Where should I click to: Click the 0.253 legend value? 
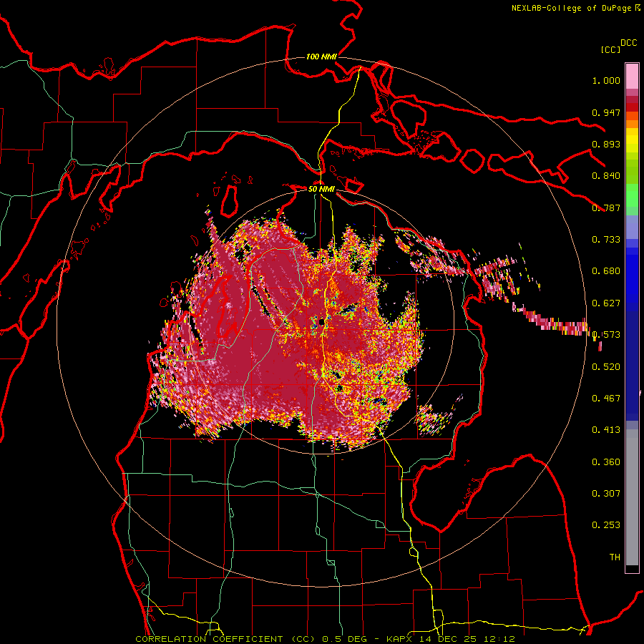click(606, 525)
